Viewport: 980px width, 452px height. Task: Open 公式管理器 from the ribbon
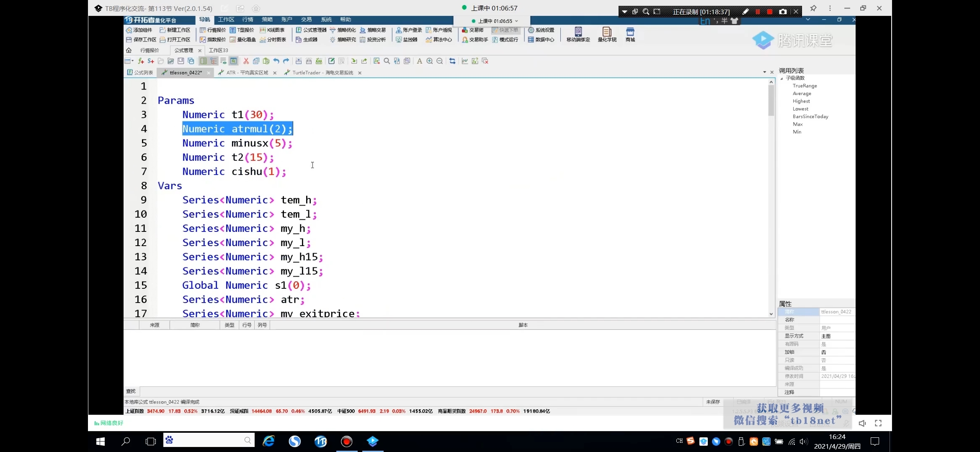311,30
